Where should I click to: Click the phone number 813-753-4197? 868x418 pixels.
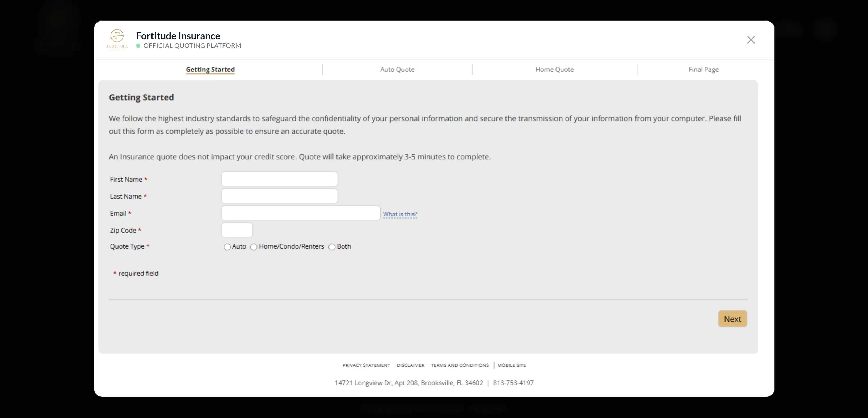(x=513, y=383)
